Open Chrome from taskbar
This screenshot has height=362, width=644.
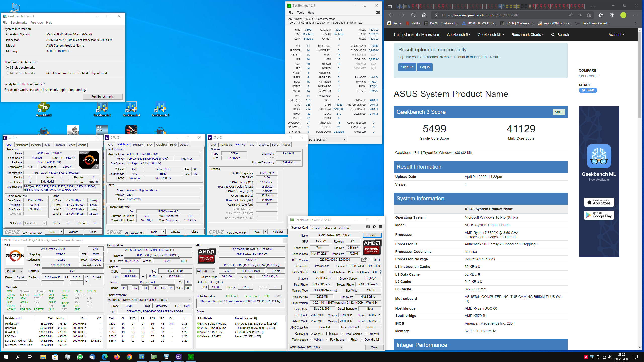coord(129,357)
